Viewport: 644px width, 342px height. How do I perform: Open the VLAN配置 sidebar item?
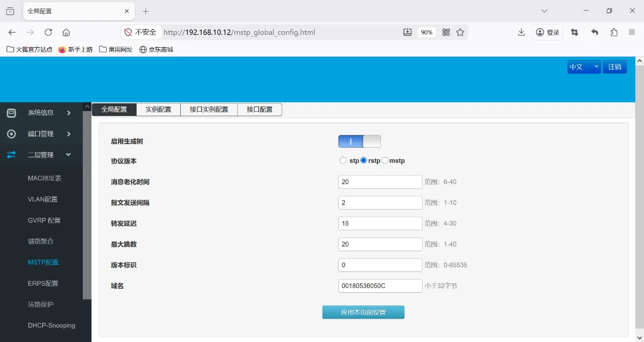43,199
